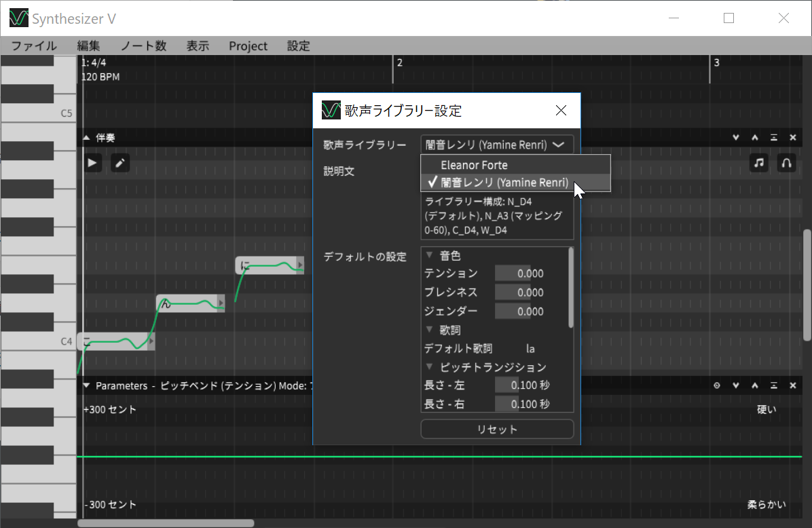
Task: Collapse the 伴奏 panel with its triangle
Action: point(86,138)
